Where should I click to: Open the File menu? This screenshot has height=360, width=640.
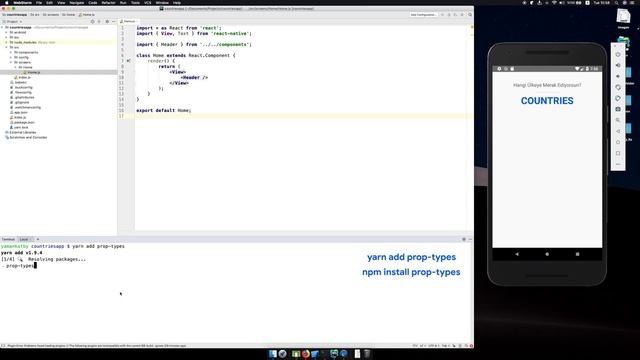[x=39, y=2]
